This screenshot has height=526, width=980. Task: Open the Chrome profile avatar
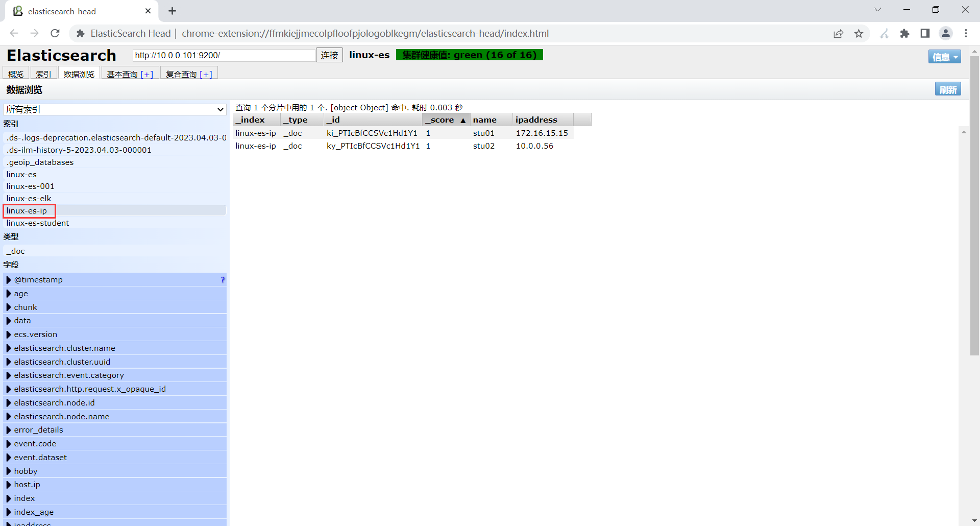[946, 34]
